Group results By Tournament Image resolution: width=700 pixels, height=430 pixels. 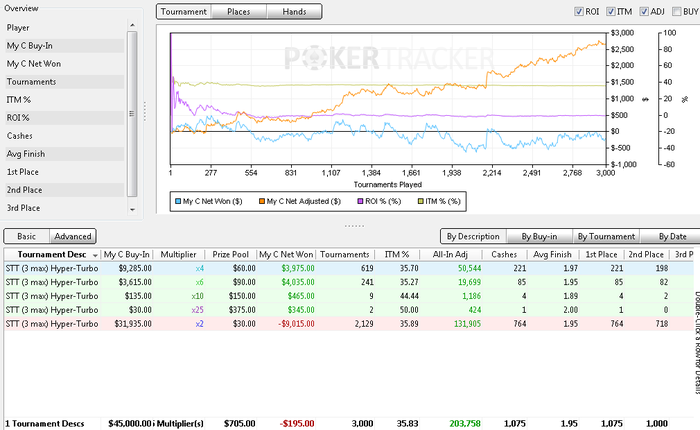click(x=606, y=236)
